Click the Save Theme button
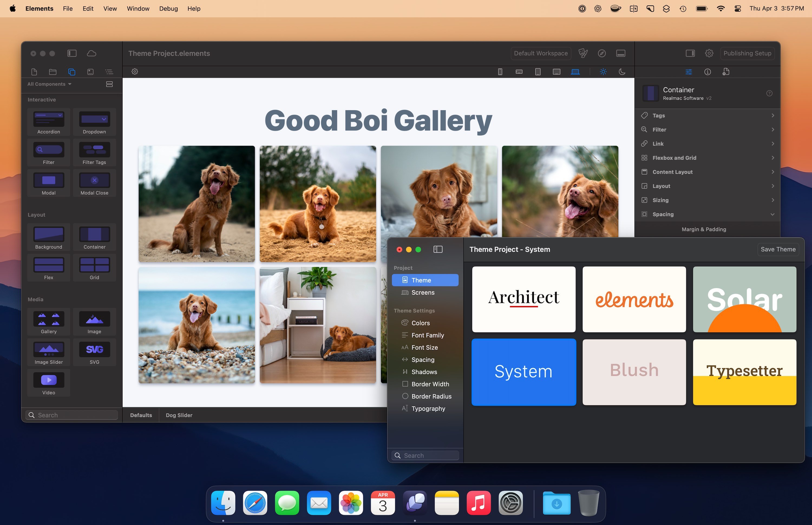The height and width of the screenshot is (525, 812). click(x=778, y=250)
